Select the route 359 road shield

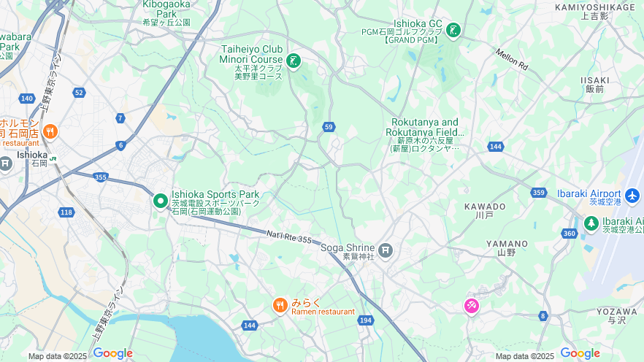pyautogui.click(x=538, y=193)
